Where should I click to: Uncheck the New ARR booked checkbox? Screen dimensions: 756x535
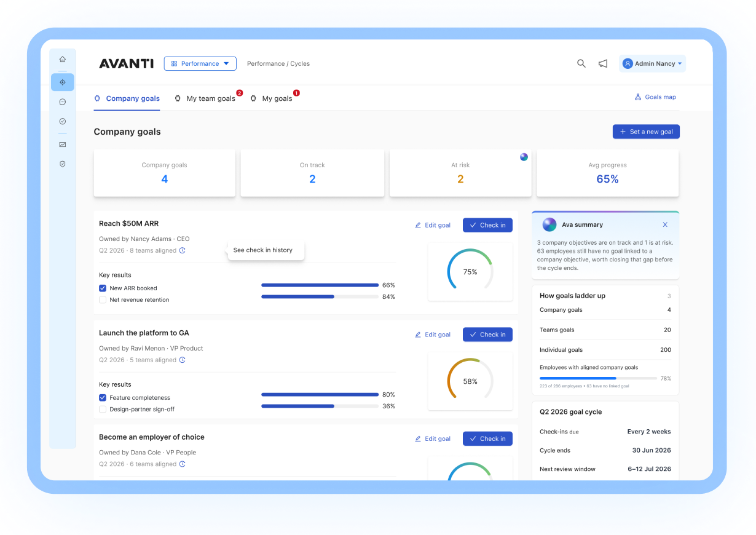tap(103, 288)
